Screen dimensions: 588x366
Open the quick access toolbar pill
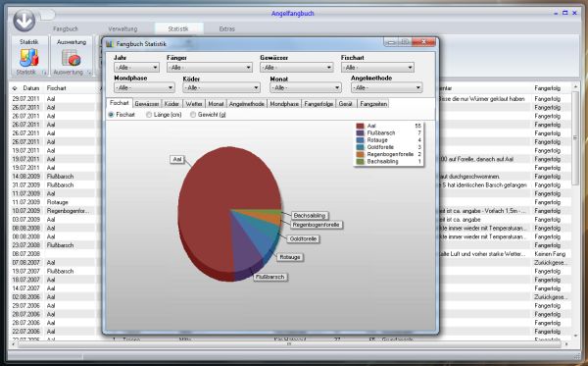[47, 15]
